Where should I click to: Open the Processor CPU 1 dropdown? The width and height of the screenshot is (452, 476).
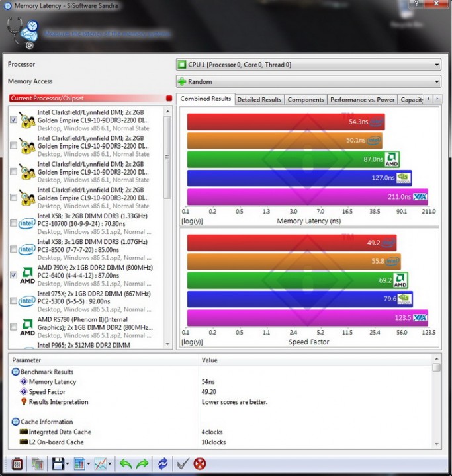click(x=308, y=65)
